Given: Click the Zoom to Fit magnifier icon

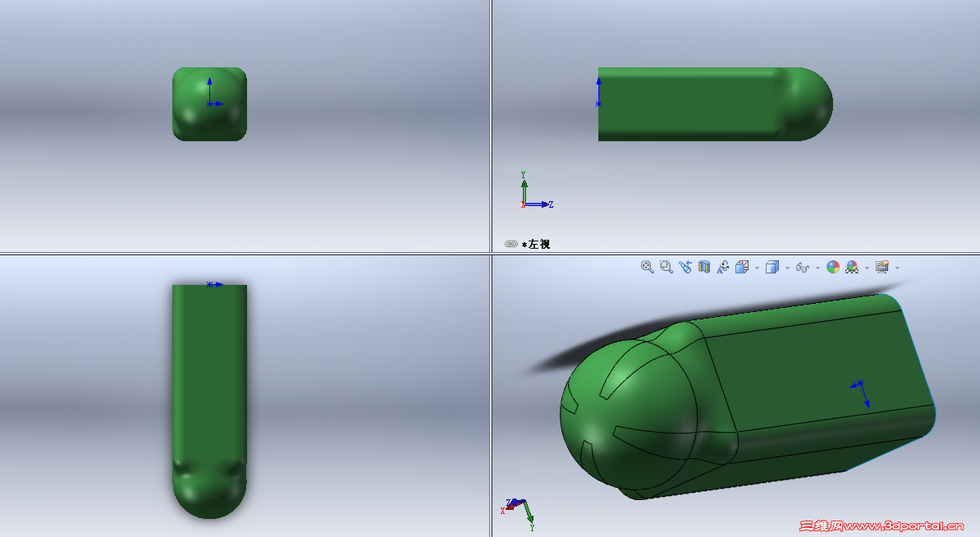Looking at the screenshot, I should pos(648,267).
